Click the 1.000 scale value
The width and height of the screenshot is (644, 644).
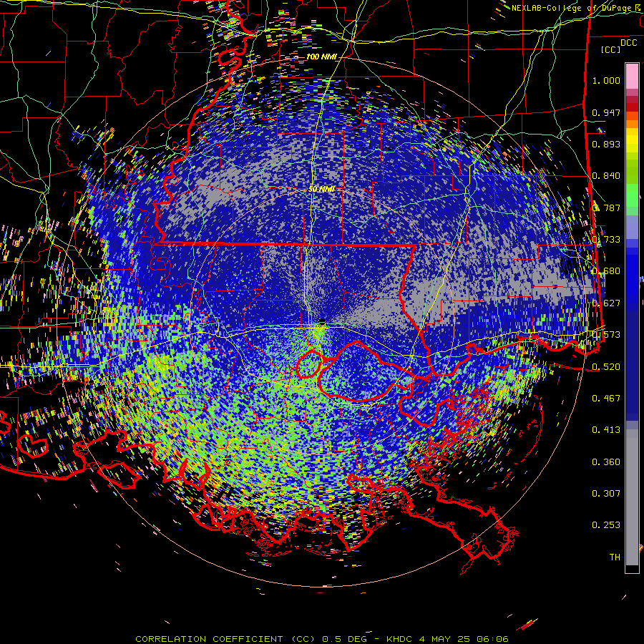(x=606, y=80)
